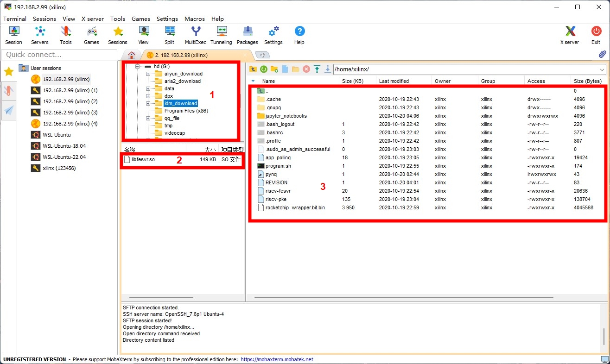Select the Split terminal toolbar icon
610x364 pixels.
tap(170, 35)
